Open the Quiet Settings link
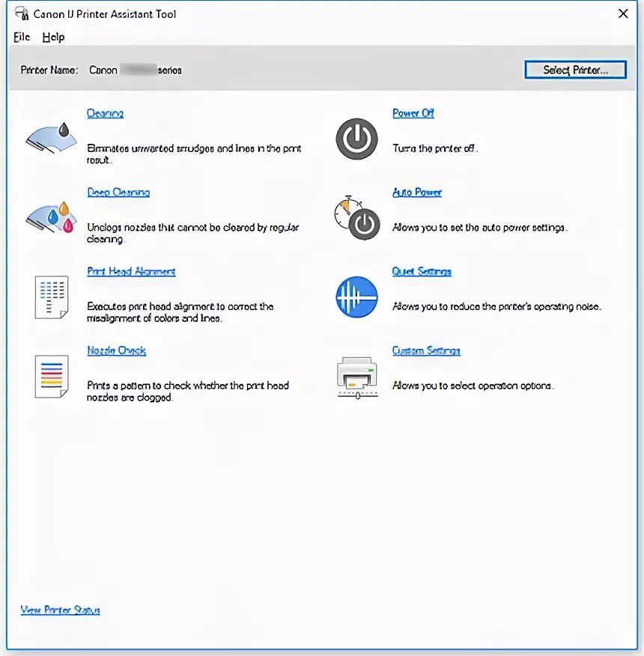 click(422, 271)
